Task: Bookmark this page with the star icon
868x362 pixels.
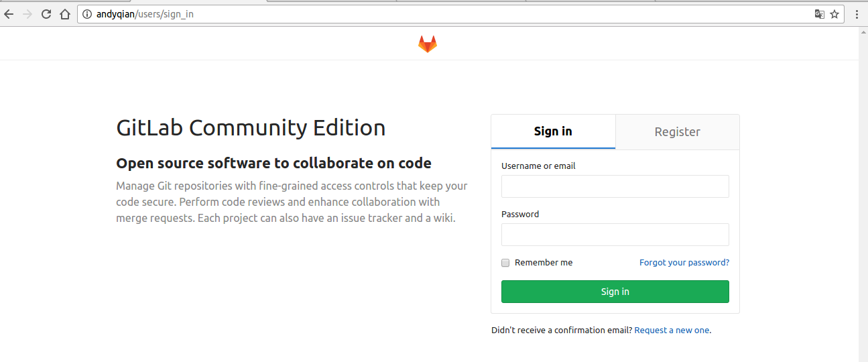Action: [x=834, y=14]
